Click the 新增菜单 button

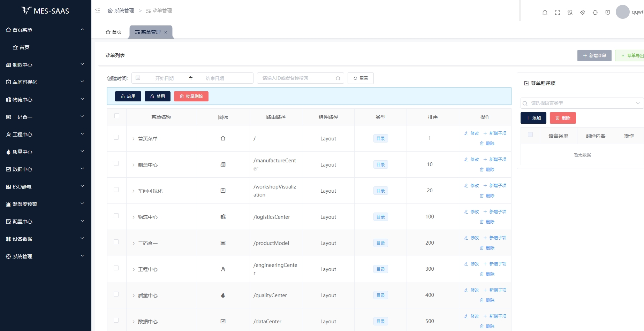[x=594, y=55]
